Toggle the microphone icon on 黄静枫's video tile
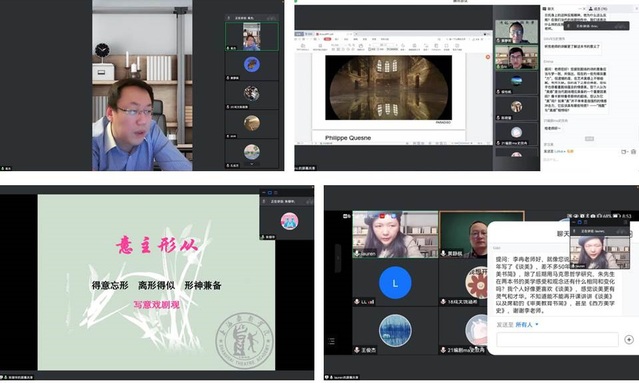The height and width of the screenshot is (383, 639). pos(444,253)
